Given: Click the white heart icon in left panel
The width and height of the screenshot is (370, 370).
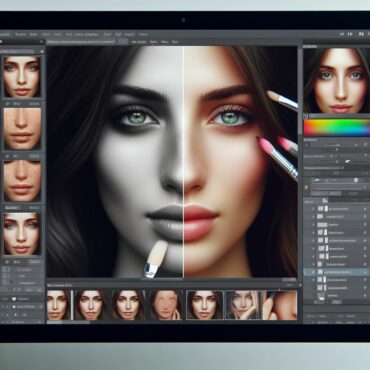Looking at the screenshot, I should click(x=14, y=299).
